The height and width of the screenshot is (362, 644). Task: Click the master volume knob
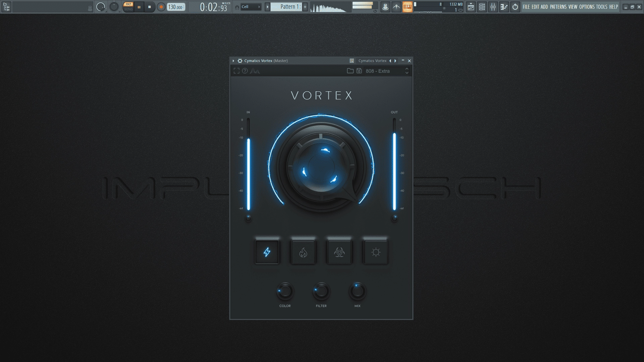pyautogui.click(x=101, y=7)
